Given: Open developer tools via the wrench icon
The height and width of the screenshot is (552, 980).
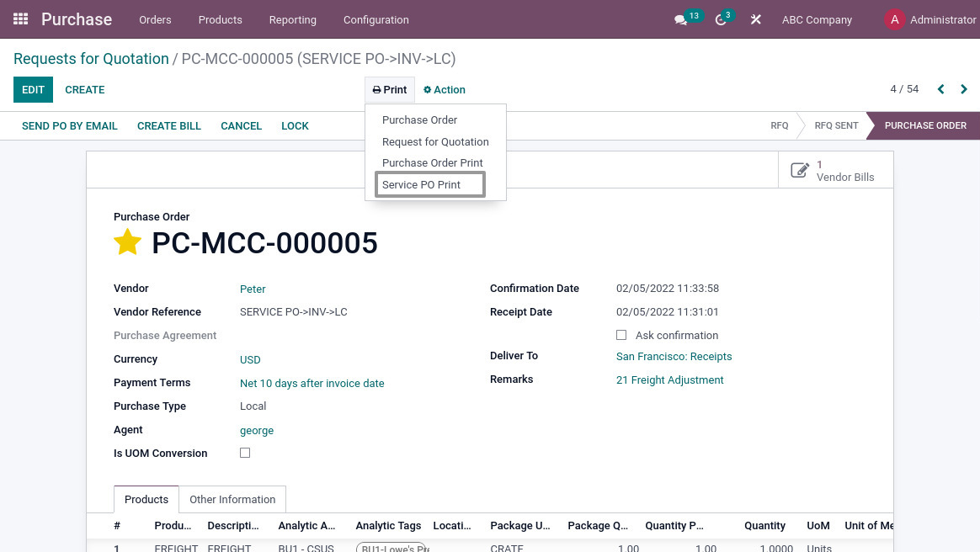Looking at the screenshot, I should pyautogui.click(x=755, y=19).
